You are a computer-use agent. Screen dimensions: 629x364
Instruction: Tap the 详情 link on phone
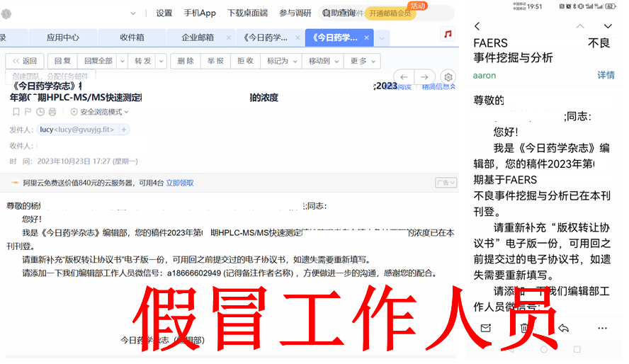pyautogui.click(x=606, y=75)
